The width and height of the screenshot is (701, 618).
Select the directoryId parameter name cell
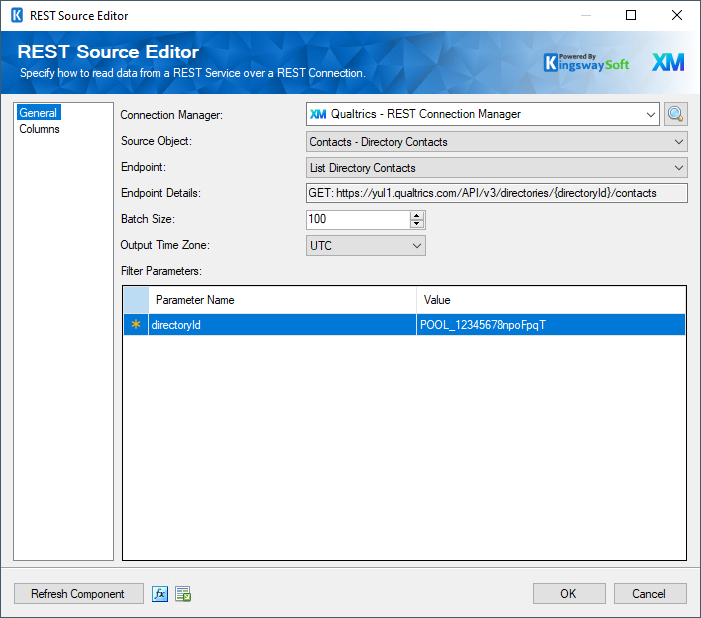tap(282, 325)
